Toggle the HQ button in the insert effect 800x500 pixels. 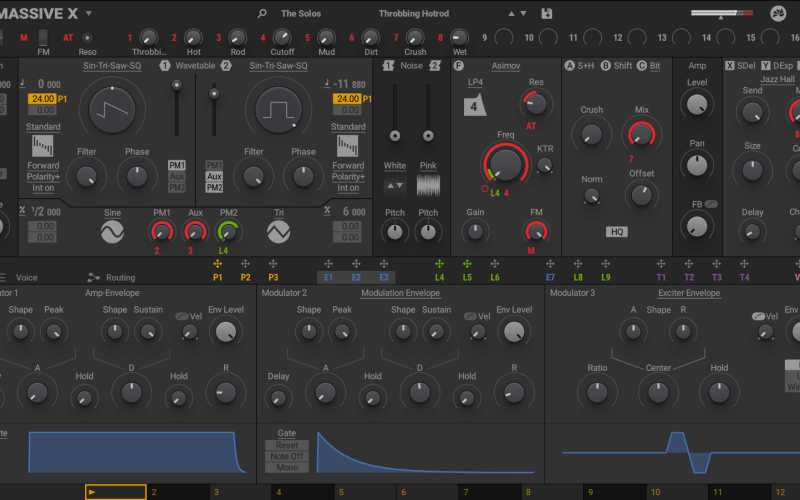(x=617, y=232)
